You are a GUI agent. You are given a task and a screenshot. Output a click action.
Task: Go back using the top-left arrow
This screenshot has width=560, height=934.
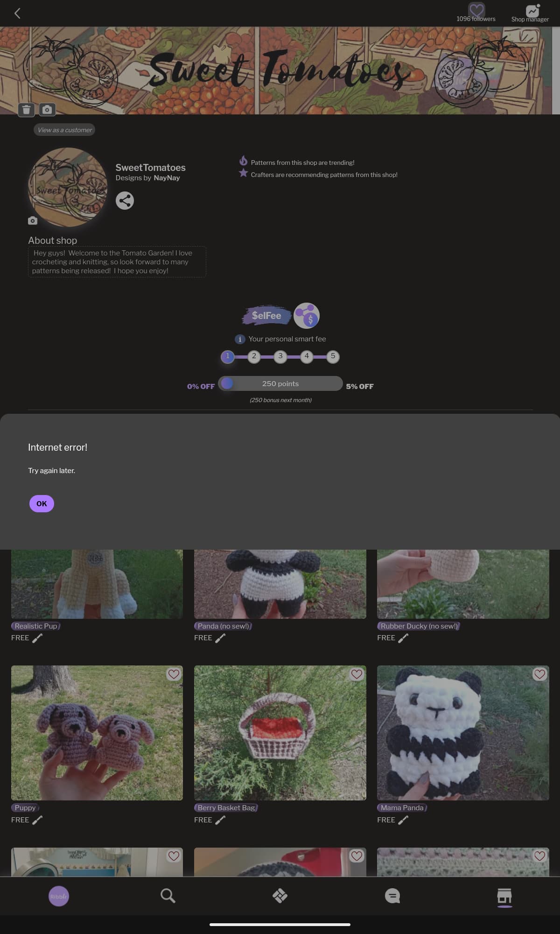click(17, 13)
